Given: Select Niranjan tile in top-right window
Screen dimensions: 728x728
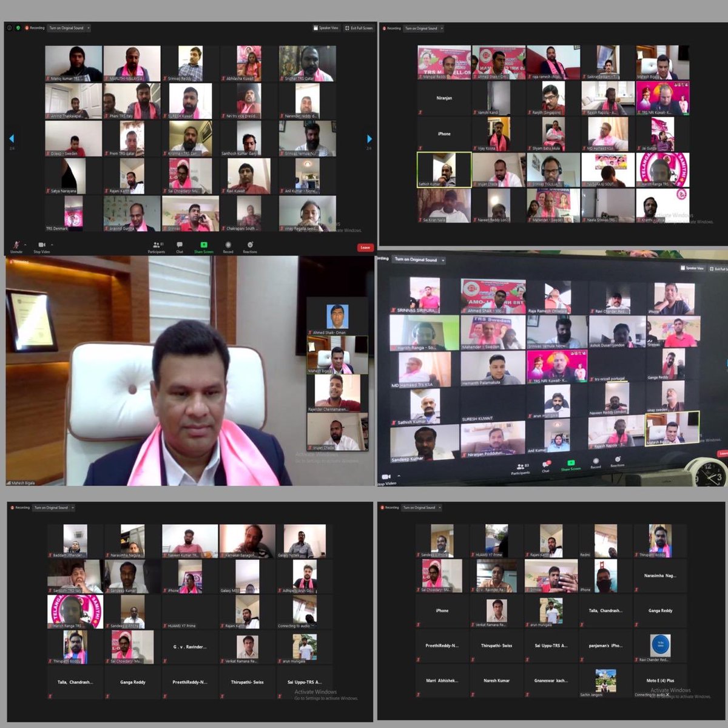Looking at the screenshot, I should [444, 98].
